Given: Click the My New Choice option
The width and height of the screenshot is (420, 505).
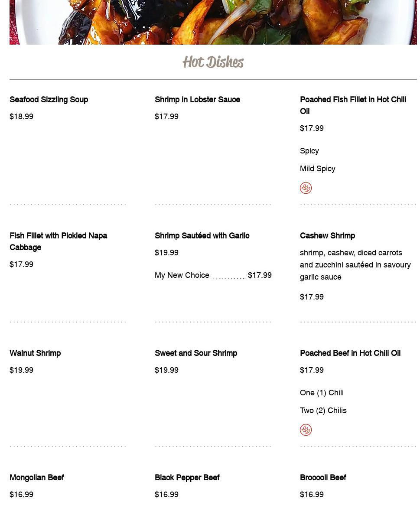Looking at the screenshot, I should pyautogui.click(x=182, y=275).
